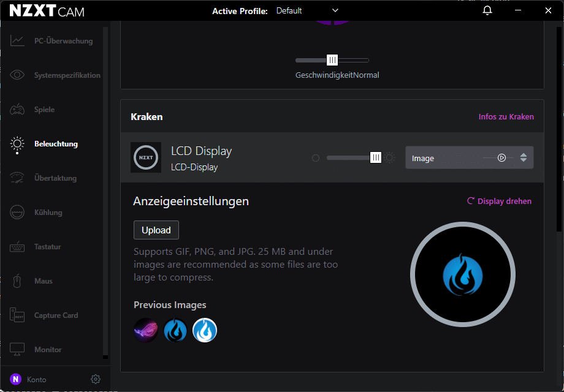Click the Kühlung fan icon
Screen dimensions: 564x392
[x=17, y=213]
